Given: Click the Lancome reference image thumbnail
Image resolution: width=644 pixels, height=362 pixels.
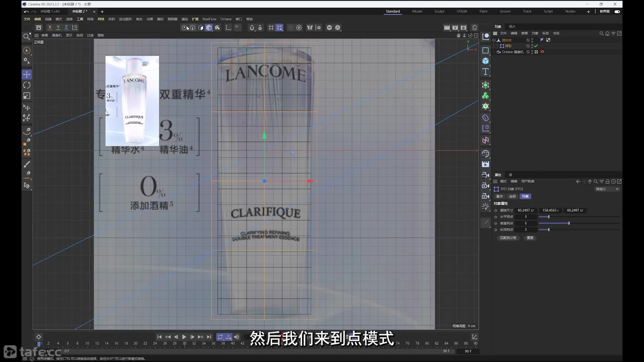Looking at the screenshot, I should (x=132, y=101).
